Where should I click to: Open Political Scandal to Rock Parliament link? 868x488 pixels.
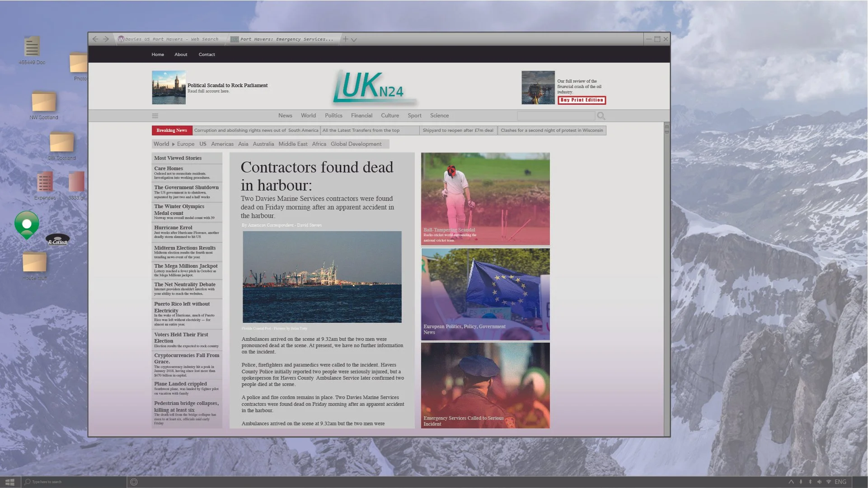[227, 85]
